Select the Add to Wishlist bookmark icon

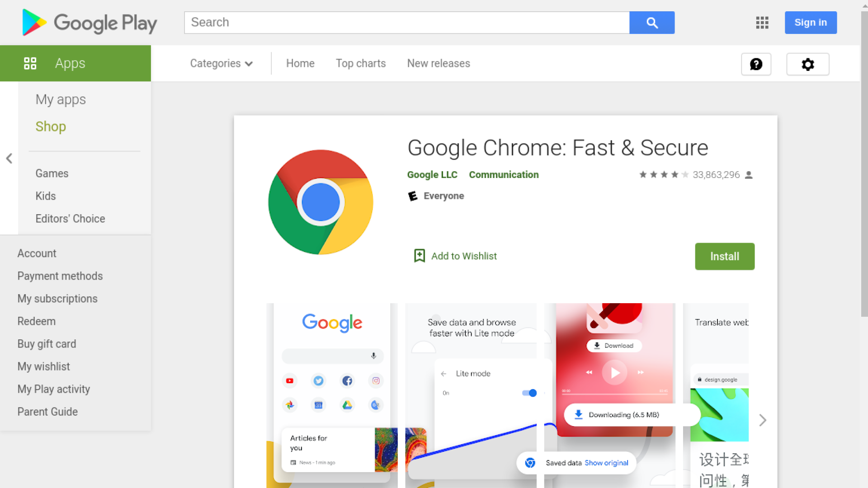(419, 255)
